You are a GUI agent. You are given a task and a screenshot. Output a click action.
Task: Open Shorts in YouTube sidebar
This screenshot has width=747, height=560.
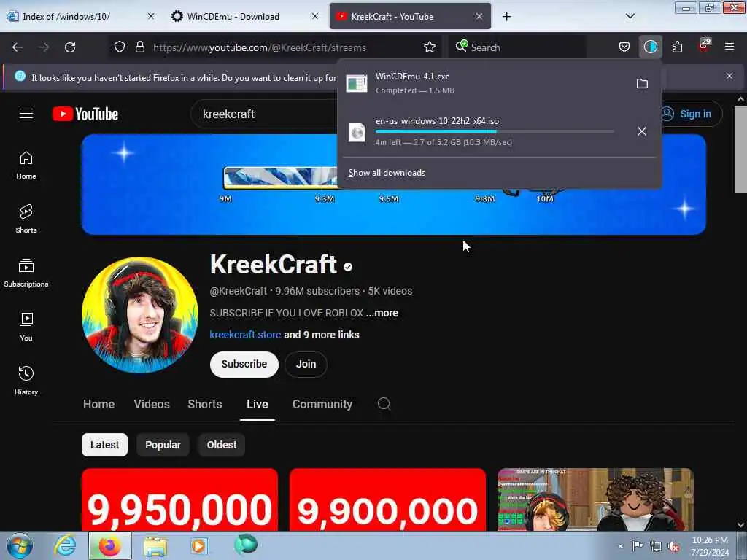pyautogui.click(x=26, y=219)
